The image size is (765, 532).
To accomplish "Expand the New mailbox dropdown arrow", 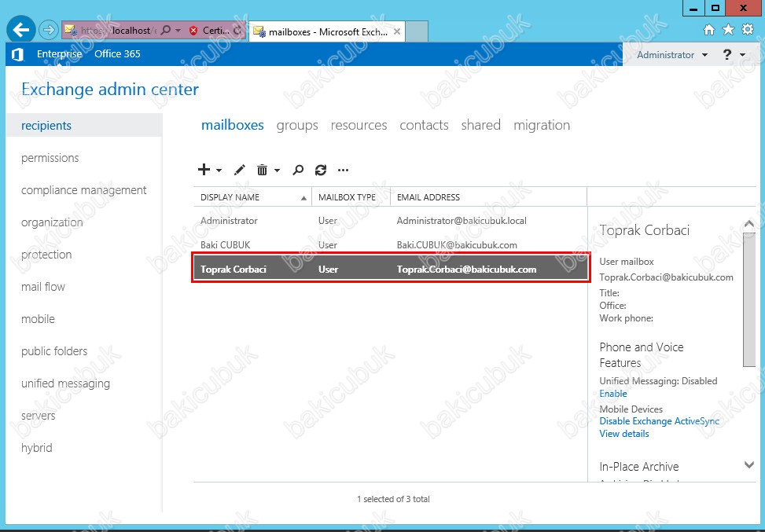I will pyautogui.click(x=219, y=171).
